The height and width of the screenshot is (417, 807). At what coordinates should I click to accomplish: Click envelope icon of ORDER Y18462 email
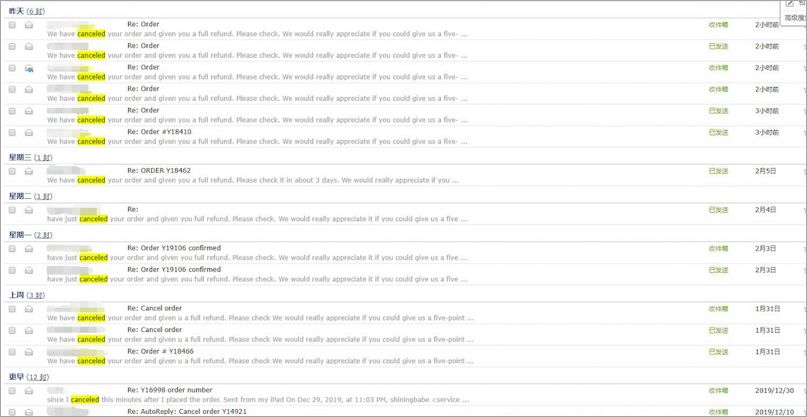(x=30, y=171)
